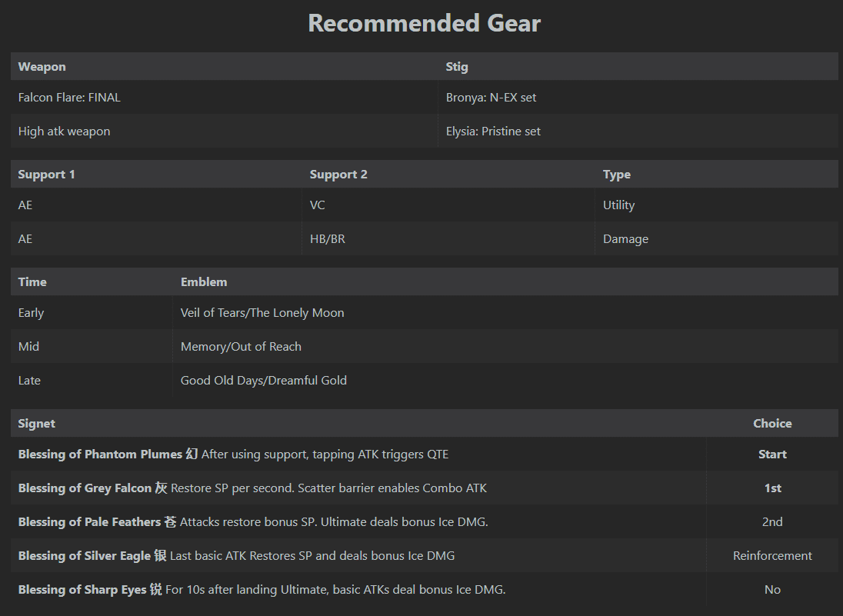Select the High atk weapon cell
843x616 pixels.
(64, 132)
